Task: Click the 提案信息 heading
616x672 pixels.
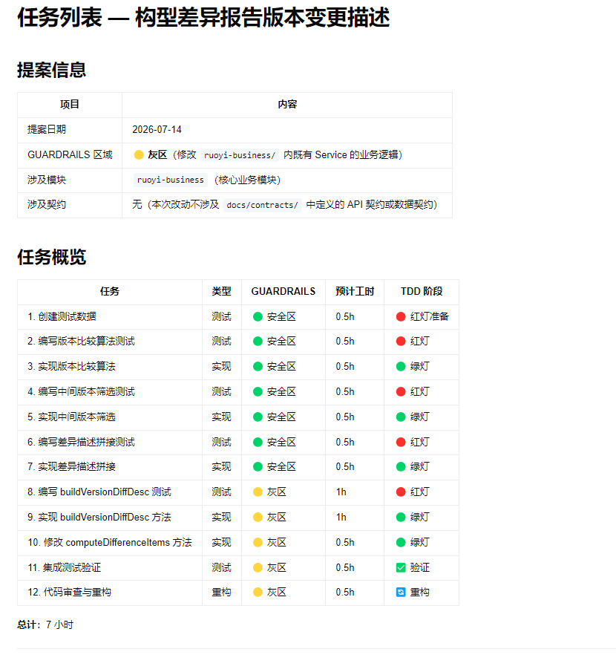Action: coord(51,70)
